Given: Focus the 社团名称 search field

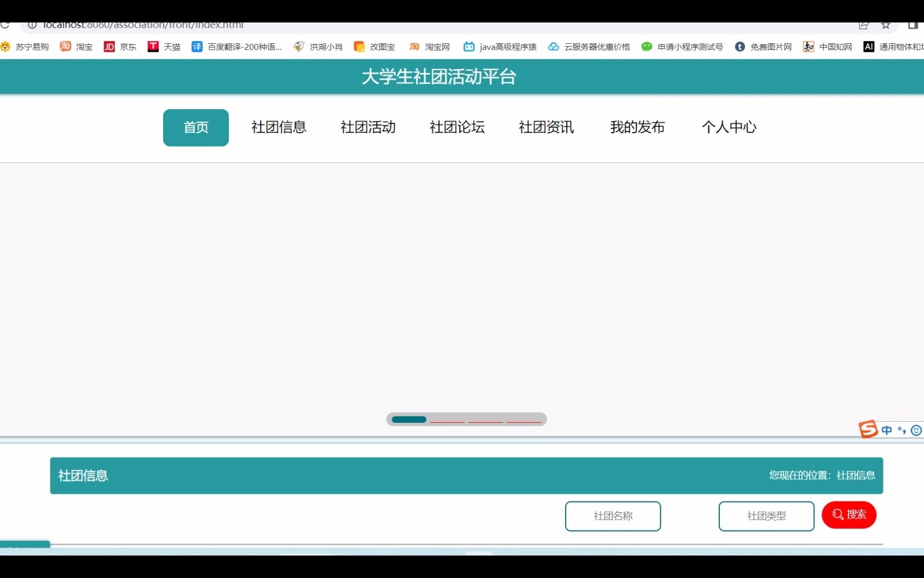Looking at the screenshot, I should (x=613, y=516).
